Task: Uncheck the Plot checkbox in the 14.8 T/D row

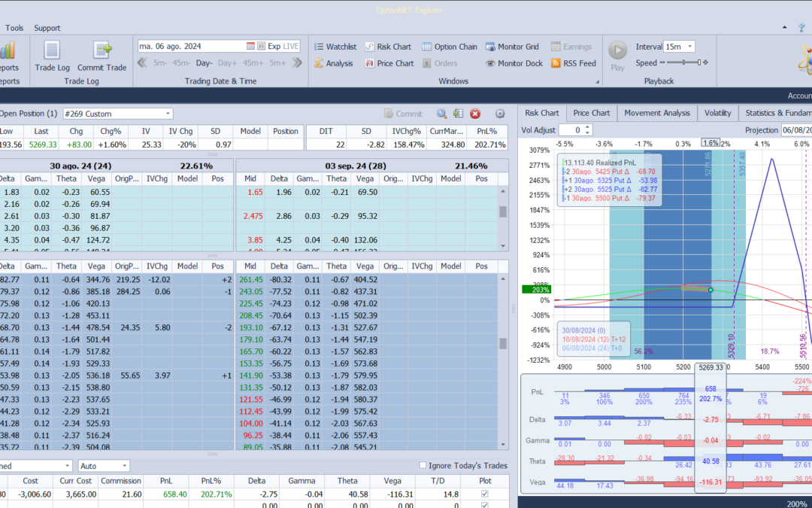Action: (x=485, y=494)
